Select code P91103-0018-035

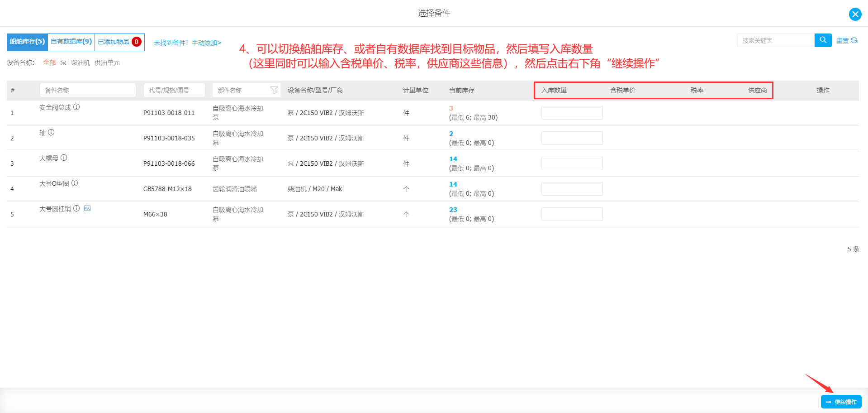[169, 138]
